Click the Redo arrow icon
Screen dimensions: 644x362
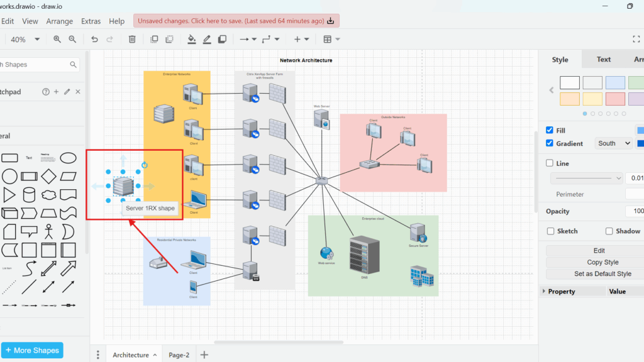pos(109,39)
